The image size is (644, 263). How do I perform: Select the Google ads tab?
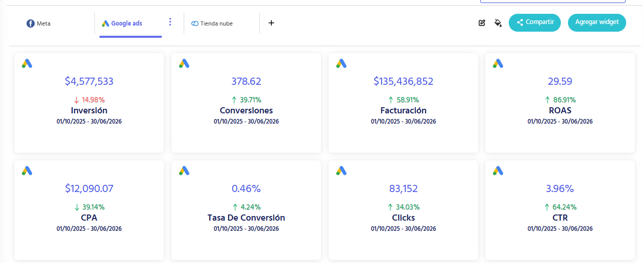tap(122, 23)
